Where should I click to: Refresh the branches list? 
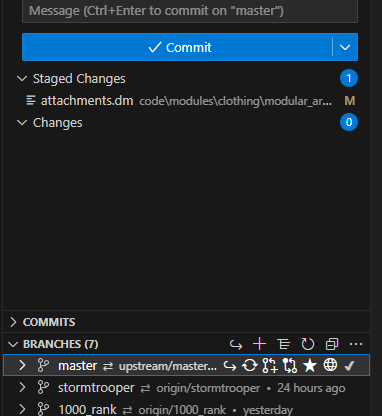click(x=308, y=344)
